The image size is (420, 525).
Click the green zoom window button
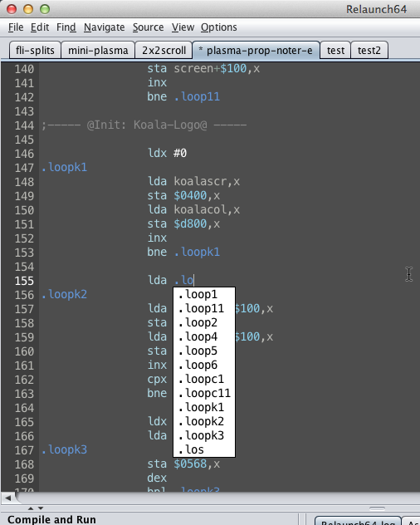45,9
